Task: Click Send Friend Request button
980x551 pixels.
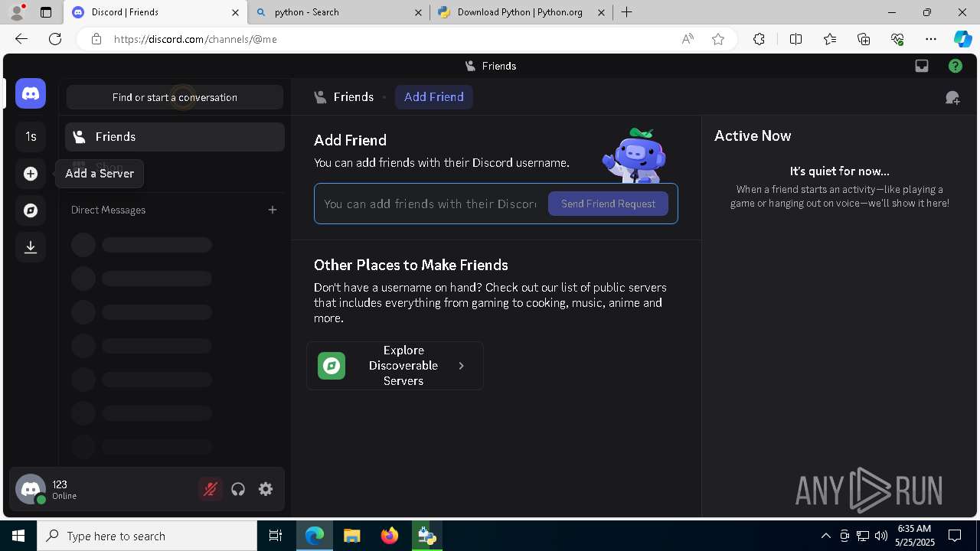Action: point(608,204)
